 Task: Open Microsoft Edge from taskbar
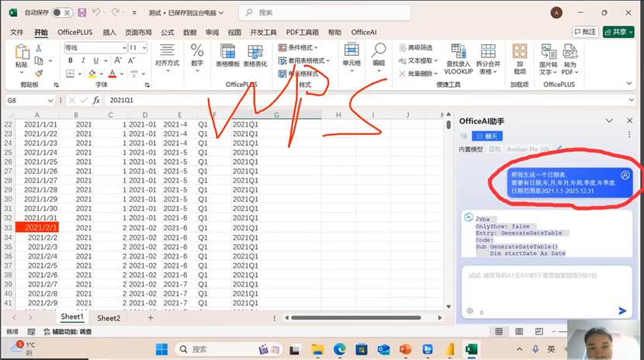[339, 349]
